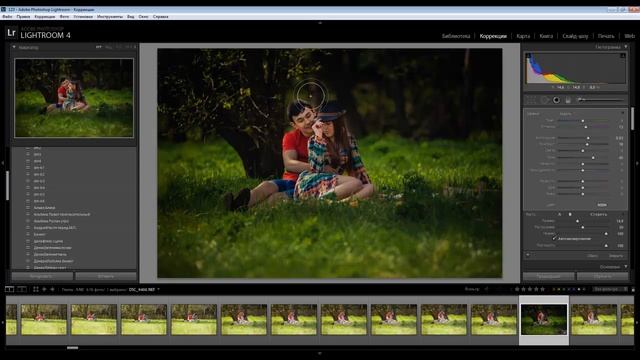Filter by one star rating
Viewport: 640px width, 360px height.
point(517,289)
